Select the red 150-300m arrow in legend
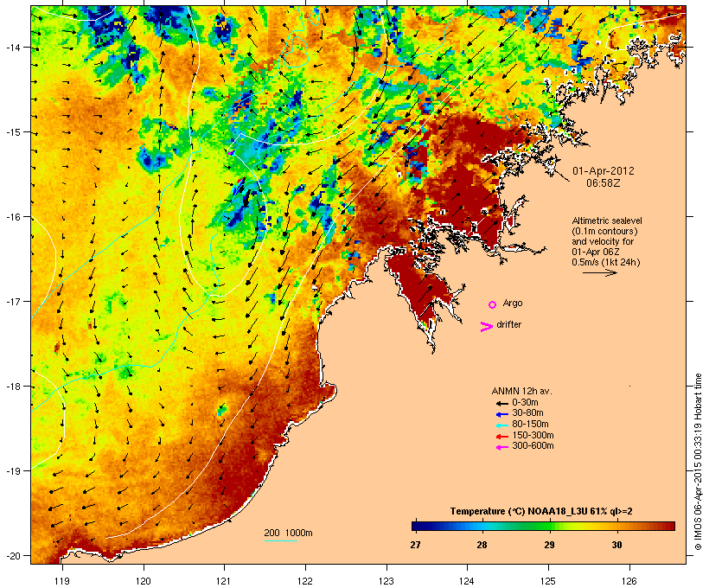Screen dimensions: 709x588 tap(501, 436)
